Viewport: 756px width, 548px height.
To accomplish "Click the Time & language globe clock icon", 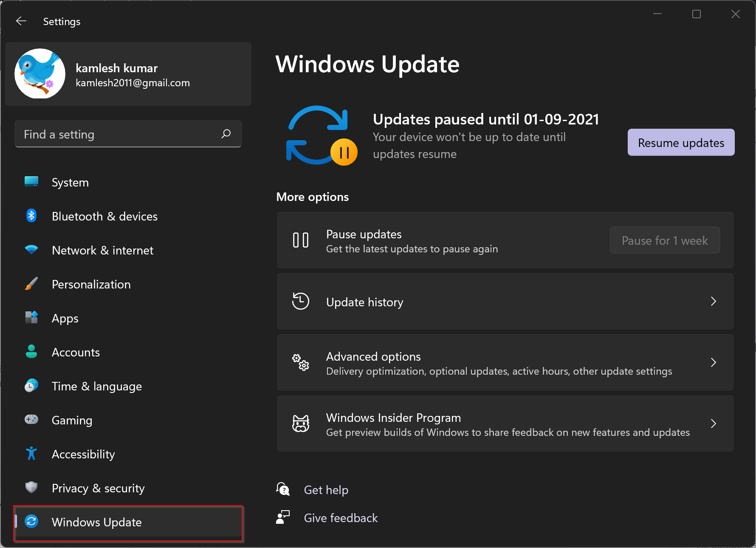I will (x=31, y=386).
